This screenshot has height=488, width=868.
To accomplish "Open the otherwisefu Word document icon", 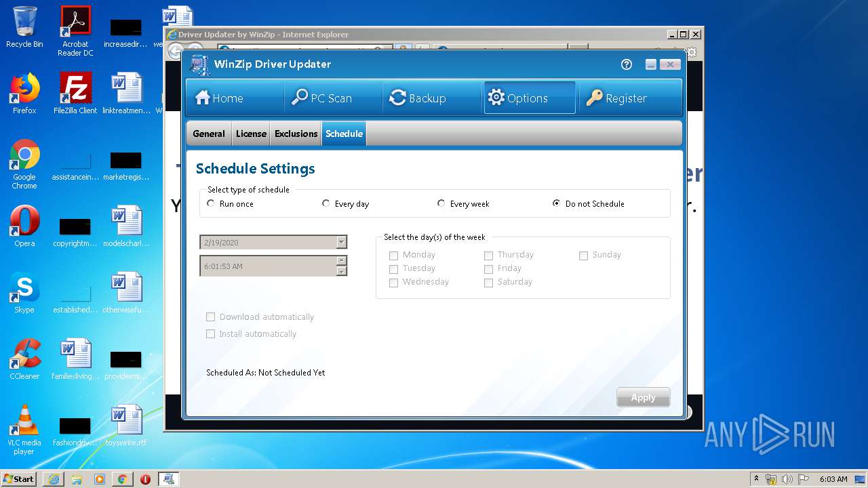I will point(126,293).
